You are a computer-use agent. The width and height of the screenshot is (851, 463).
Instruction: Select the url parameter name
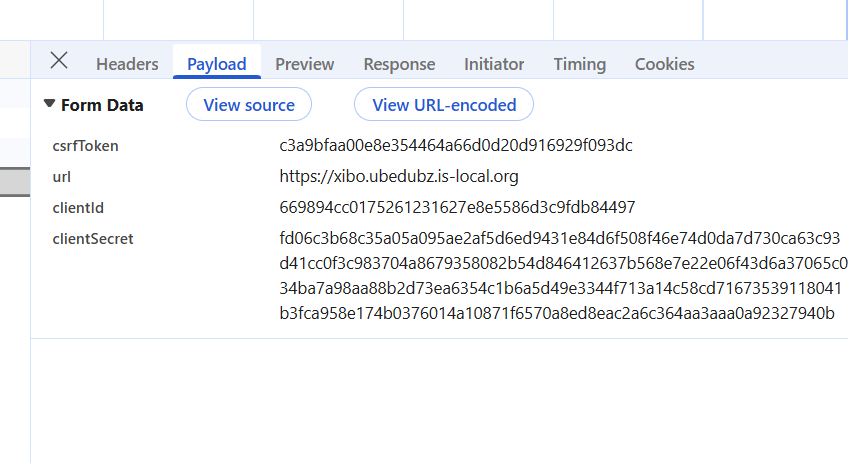pos(62,177)
